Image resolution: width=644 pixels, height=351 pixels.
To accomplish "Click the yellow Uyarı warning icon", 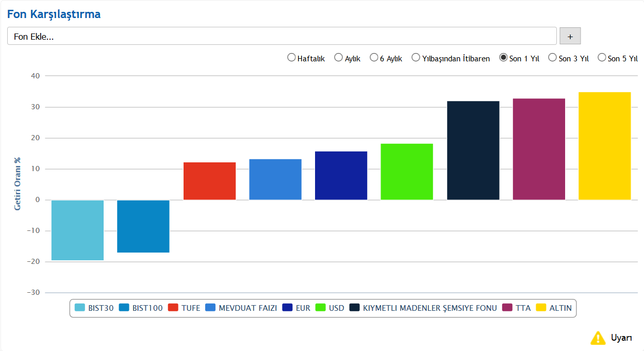I will [598, 338].
